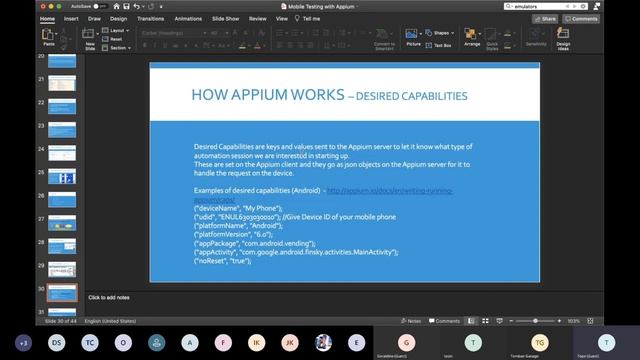Open the Quick Access Toolbar customize arrow
640x360 pixels.
coord(161,7)
